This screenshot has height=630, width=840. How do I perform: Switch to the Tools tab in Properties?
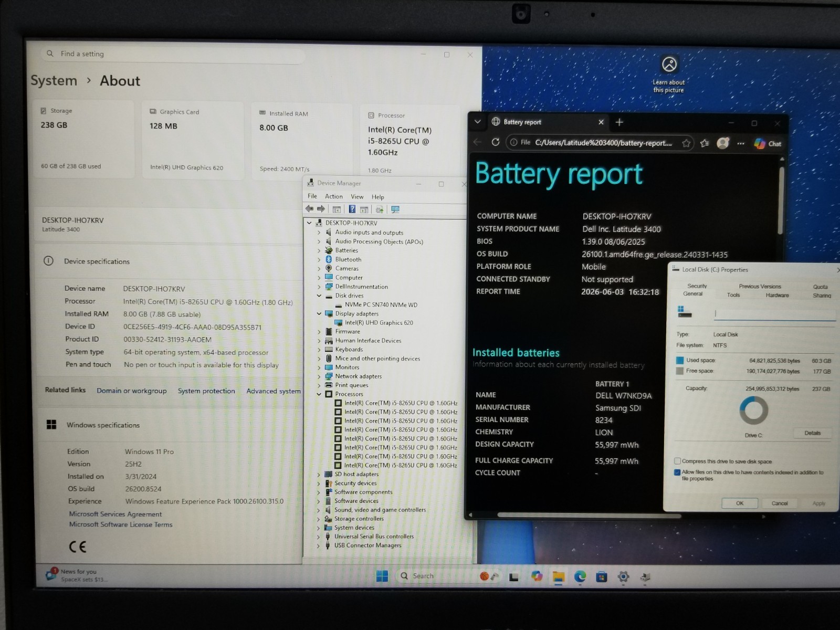[x=733, y=295]
